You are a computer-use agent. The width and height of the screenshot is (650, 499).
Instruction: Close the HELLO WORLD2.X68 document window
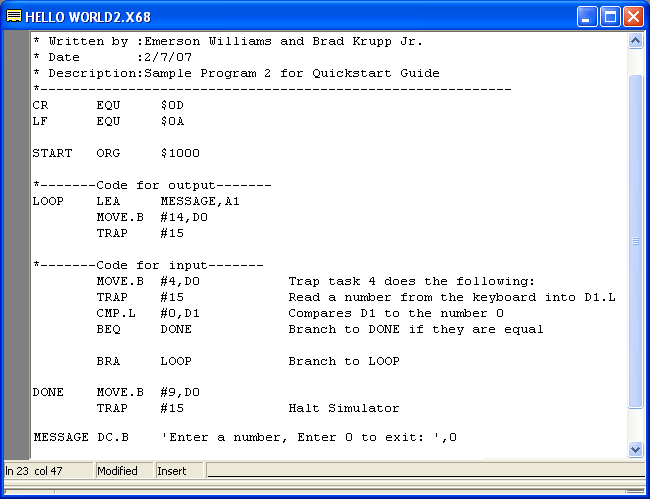point(633,17)
